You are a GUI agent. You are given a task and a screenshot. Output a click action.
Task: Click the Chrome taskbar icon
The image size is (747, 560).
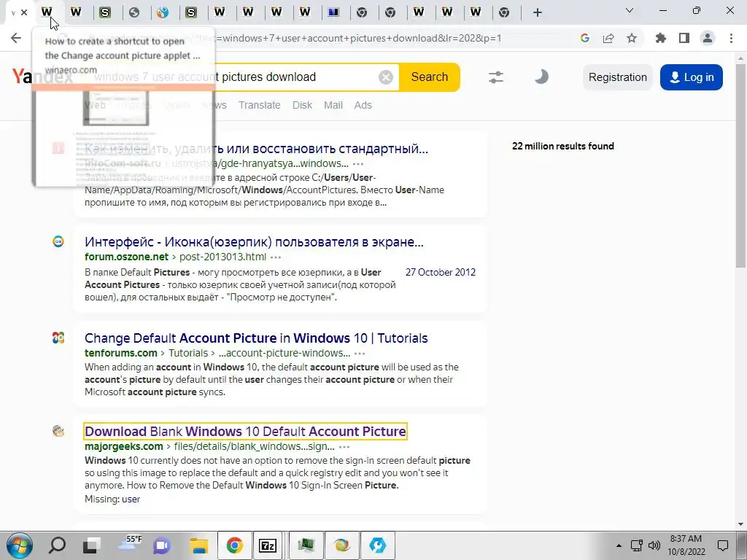(234, 545)
